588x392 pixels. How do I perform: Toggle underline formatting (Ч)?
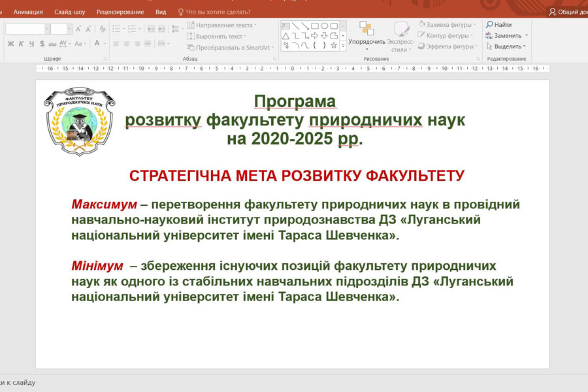point(31,44)
